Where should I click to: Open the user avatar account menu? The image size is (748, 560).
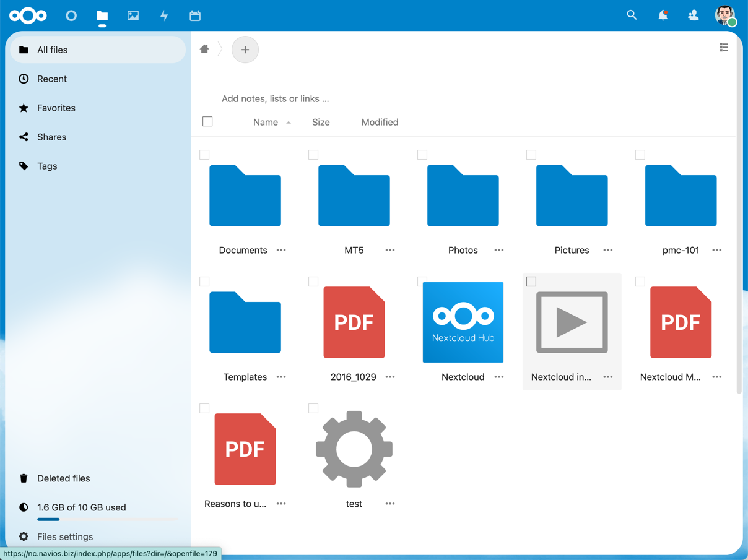724,15
